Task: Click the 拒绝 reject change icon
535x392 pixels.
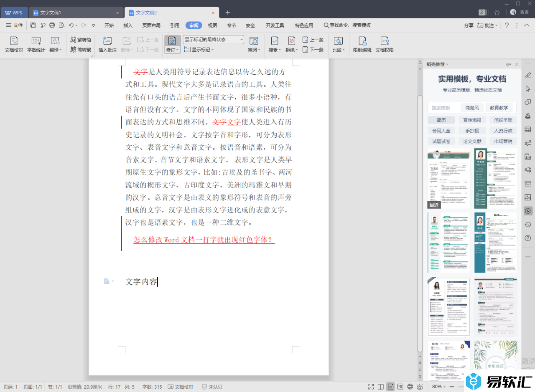Action: (291, 41)
